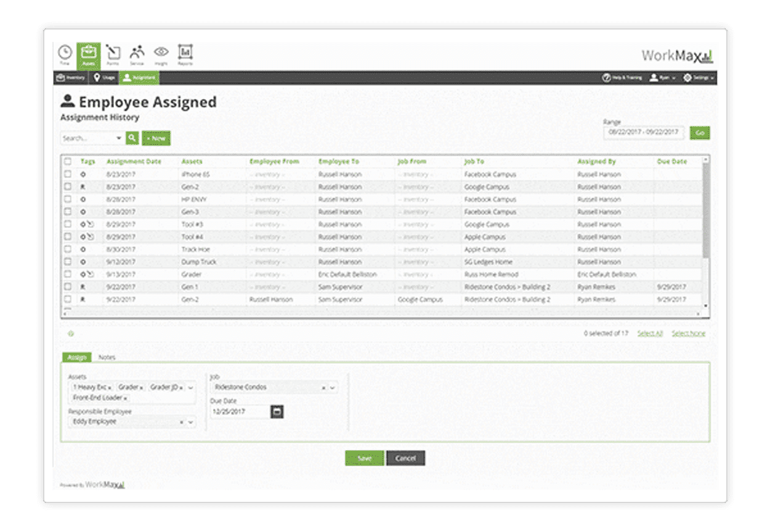This screenshot has height=532, width=770.
Task: Expand the Responsible Employee dropdown
Action: [x=190, y=422]
